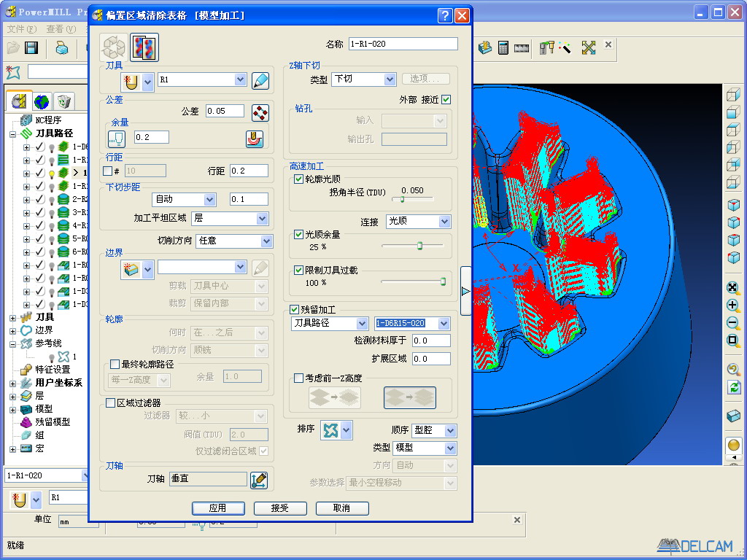Click the measure ruler icon in top toolbar
Viewport: 747px width, 560px height.
(x=522, y=47)
